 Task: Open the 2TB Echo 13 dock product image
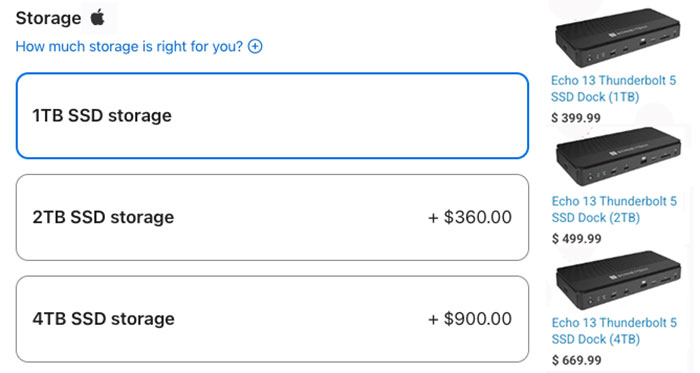(x=618, y=157)
